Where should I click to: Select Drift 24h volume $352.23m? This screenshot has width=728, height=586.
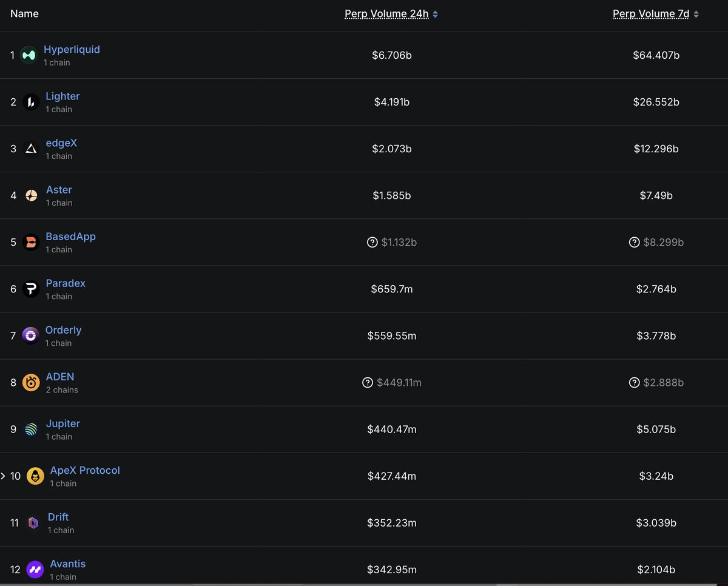point(392,523)
